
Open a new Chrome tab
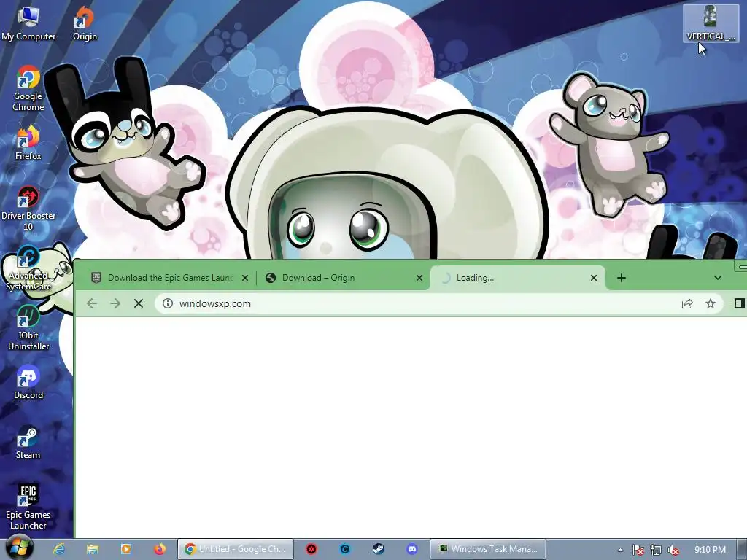tap(622, 278)
